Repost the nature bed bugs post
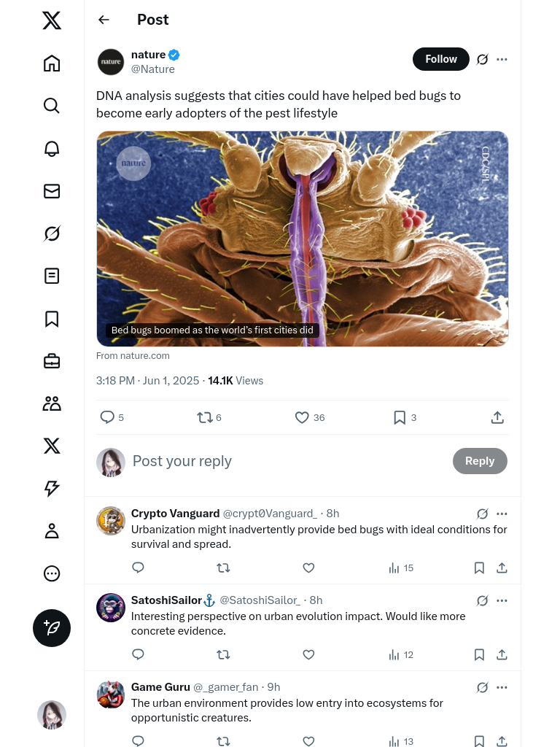560x747 pixels. coord(205,417)
